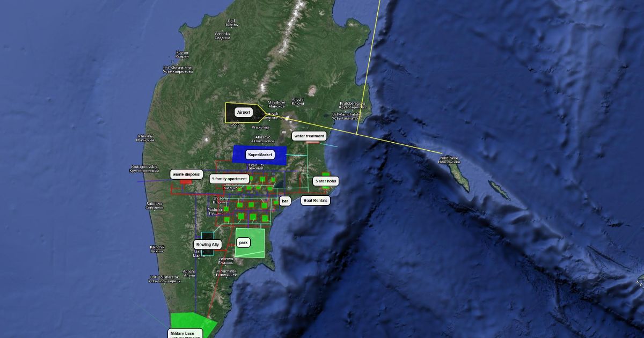The height and width of the screenshot is (338, 644).
Task: Click the Ust-Kamchatsk town label
Action: 346,116
